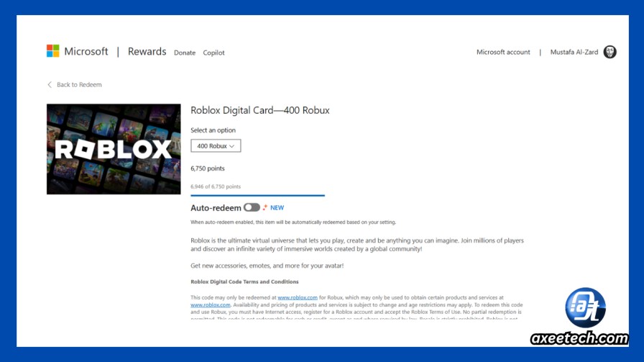The image size is (644, 362).
Task: Click the Mustafa Al-Zard account name
Action: tap(574, 53)
